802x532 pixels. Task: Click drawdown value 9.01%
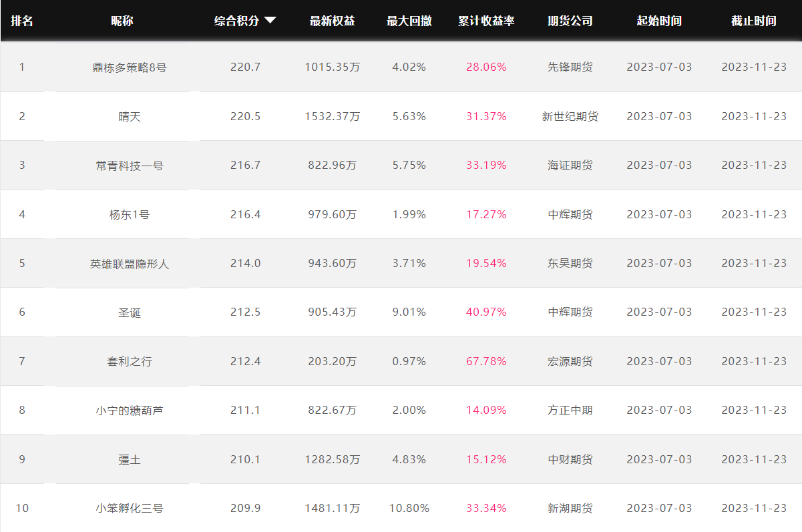point(409,312)
